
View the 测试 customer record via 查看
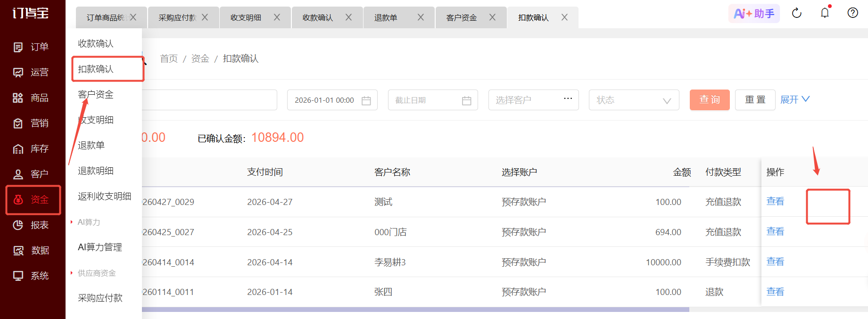[775, 201]
